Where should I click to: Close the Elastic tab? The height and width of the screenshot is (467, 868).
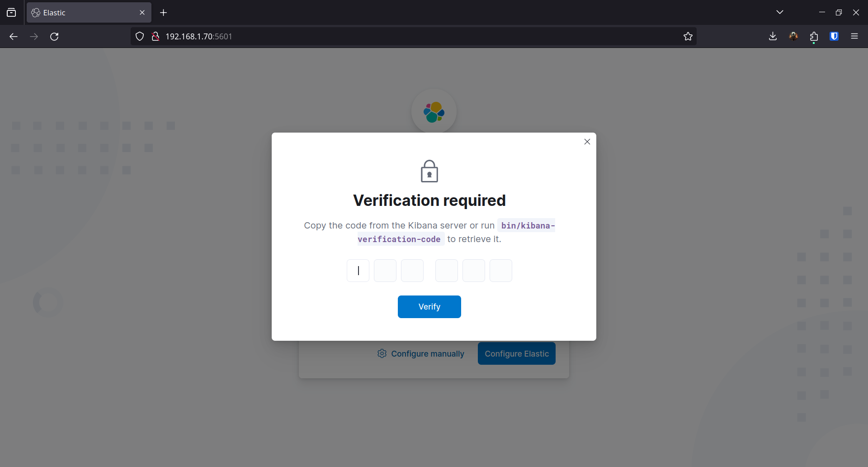click(x=142, y=13)
